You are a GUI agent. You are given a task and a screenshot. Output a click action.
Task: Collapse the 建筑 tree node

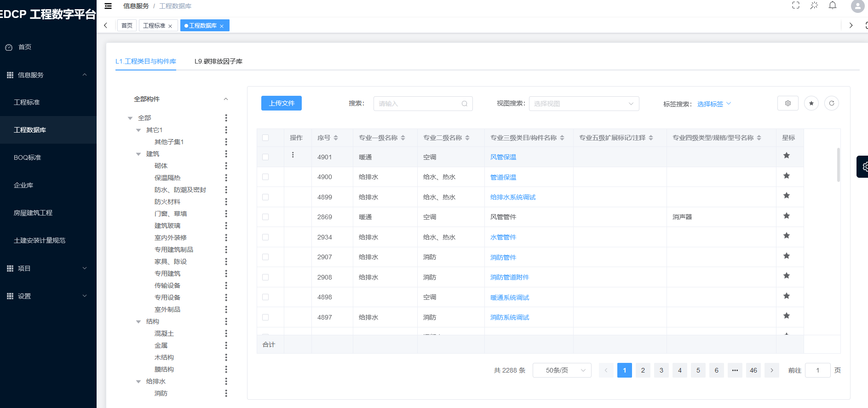(x=138, y=154)
